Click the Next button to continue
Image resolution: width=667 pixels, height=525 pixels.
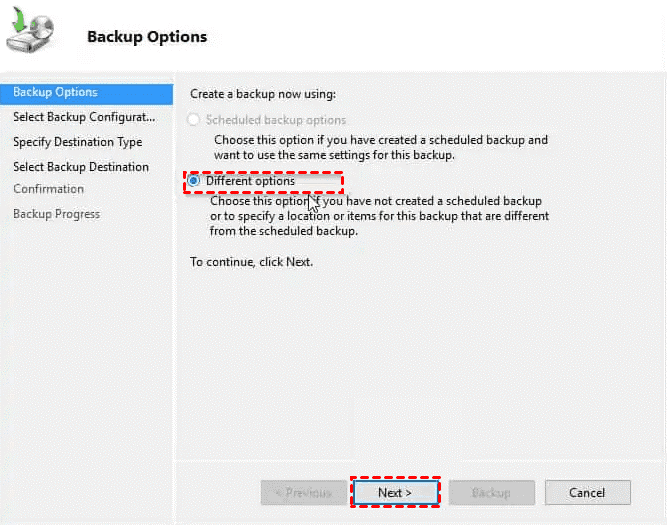(395, 493)
